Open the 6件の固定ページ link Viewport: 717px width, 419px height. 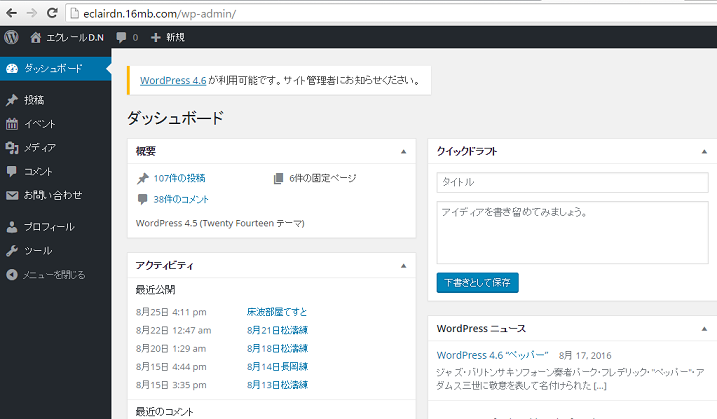click(322, 178)
